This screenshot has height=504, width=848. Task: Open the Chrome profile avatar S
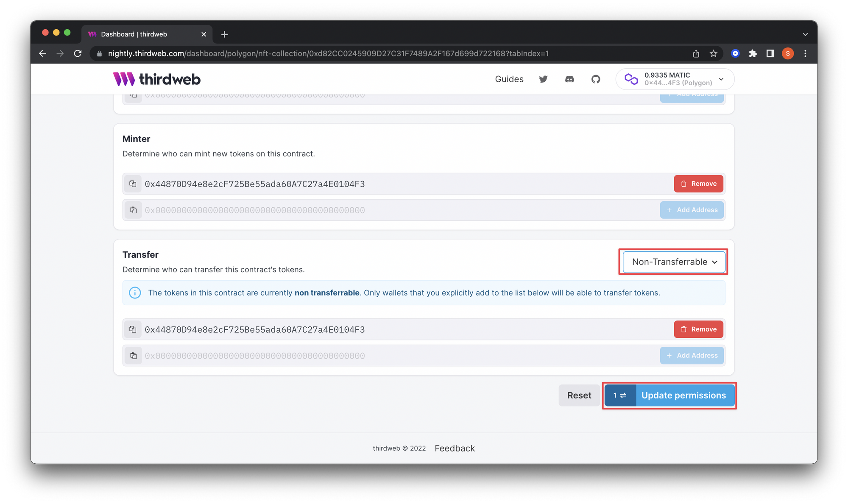788,53
